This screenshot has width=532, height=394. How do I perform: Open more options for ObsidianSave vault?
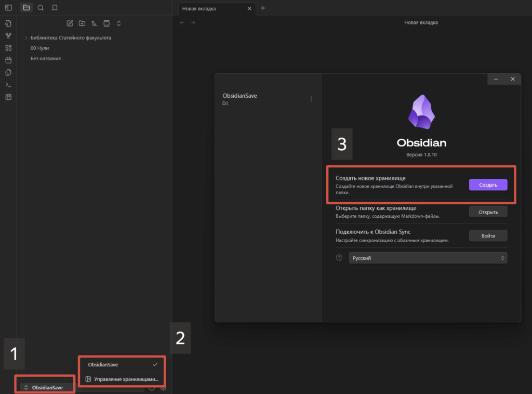(x=311, y=99)
